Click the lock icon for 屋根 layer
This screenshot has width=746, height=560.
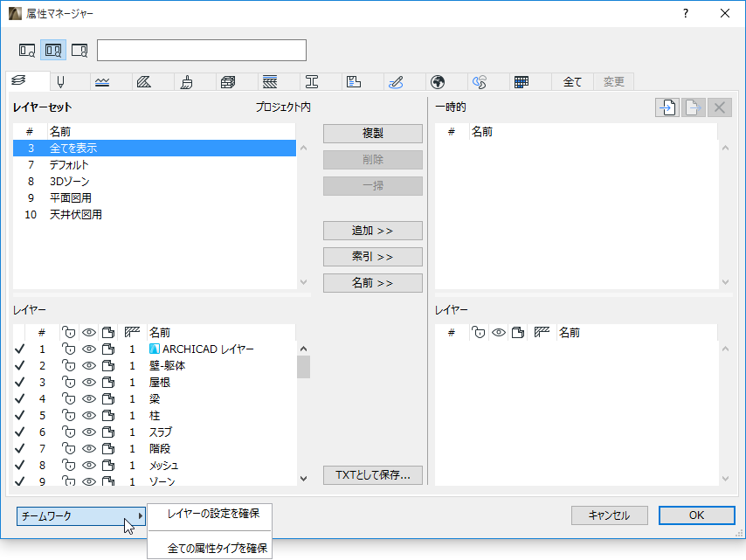pyautogui.click(x=69, y=383)
